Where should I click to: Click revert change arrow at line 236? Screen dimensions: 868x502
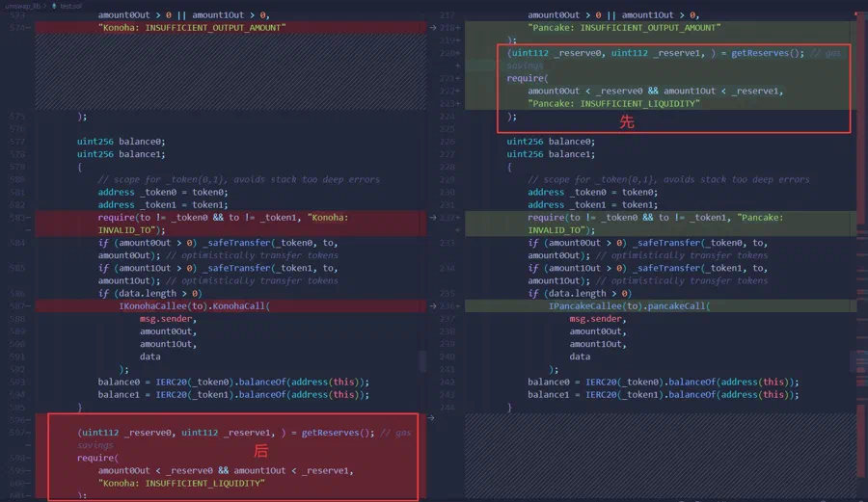coord(433,306)
